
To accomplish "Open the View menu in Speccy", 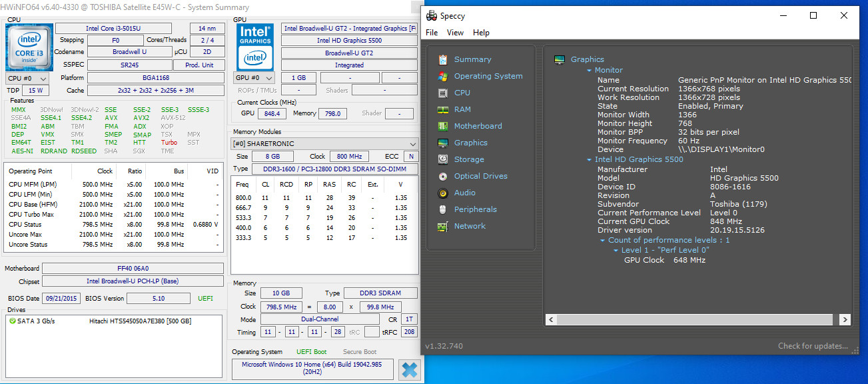I will click(456, 33).
